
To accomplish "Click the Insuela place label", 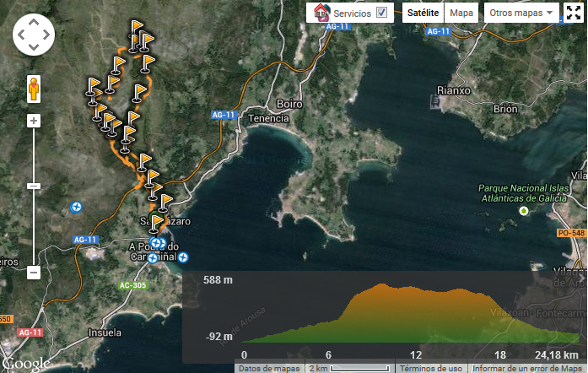I will (105, 332).
